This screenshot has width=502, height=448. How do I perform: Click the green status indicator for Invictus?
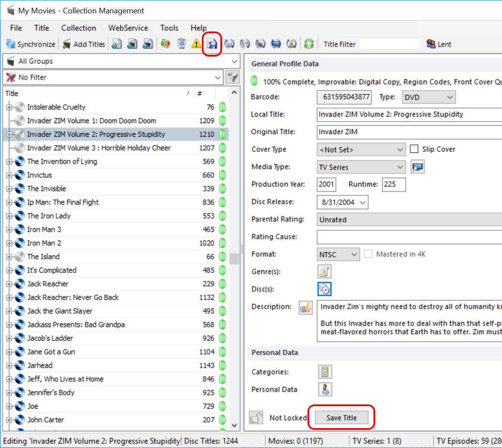[x=222, y=175]
